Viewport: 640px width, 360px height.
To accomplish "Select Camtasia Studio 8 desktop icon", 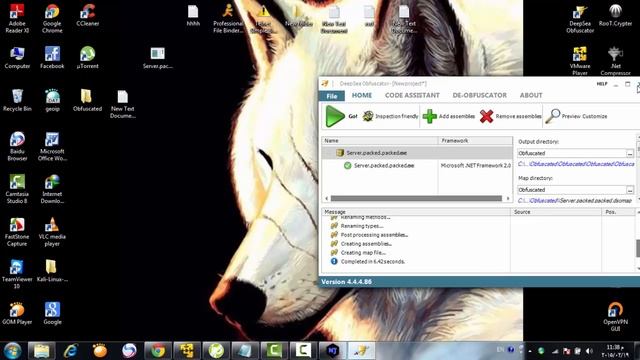I will click(x=17, y=189).
